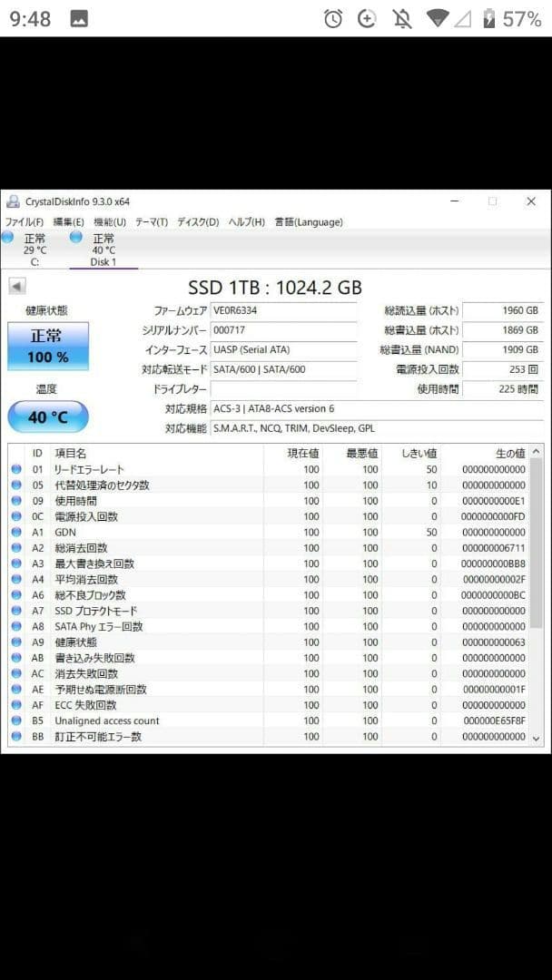Viewport: 552px width, 980px height.
Task: Click the firmware field VE0R6334
Action: 283,310
